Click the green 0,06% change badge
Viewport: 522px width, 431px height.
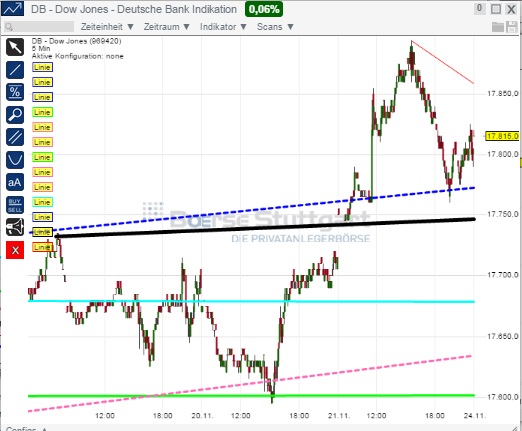coord(264,9)
